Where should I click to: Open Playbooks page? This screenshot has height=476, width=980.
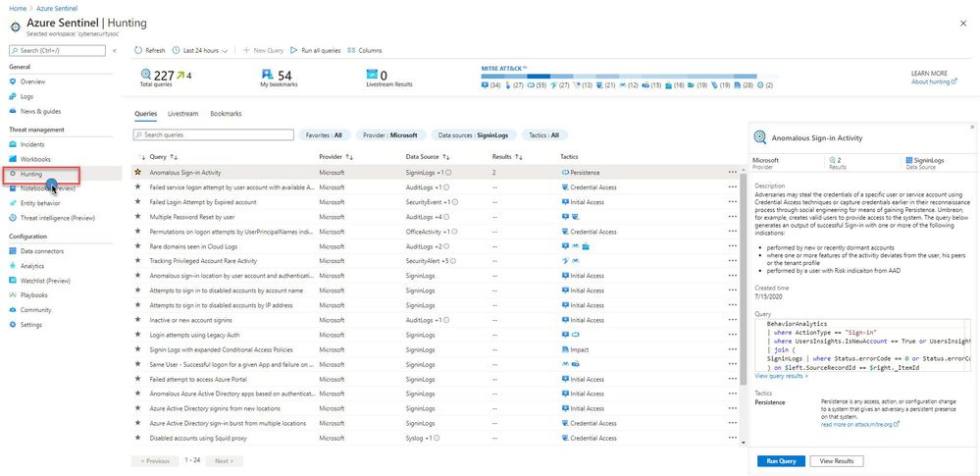[33, 295]
